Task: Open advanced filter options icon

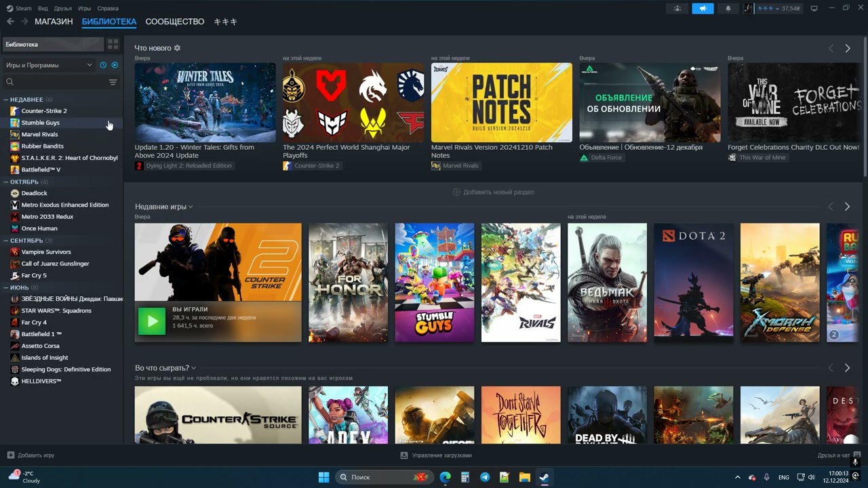Action: (x=113, y=82)
